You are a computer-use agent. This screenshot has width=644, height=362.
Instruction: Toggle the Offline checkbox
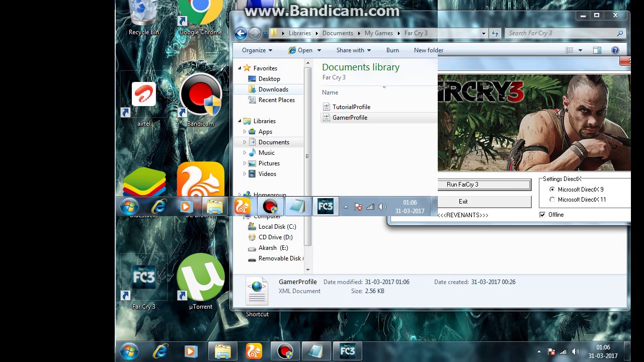pyautogui.click(x=542, y=215)
